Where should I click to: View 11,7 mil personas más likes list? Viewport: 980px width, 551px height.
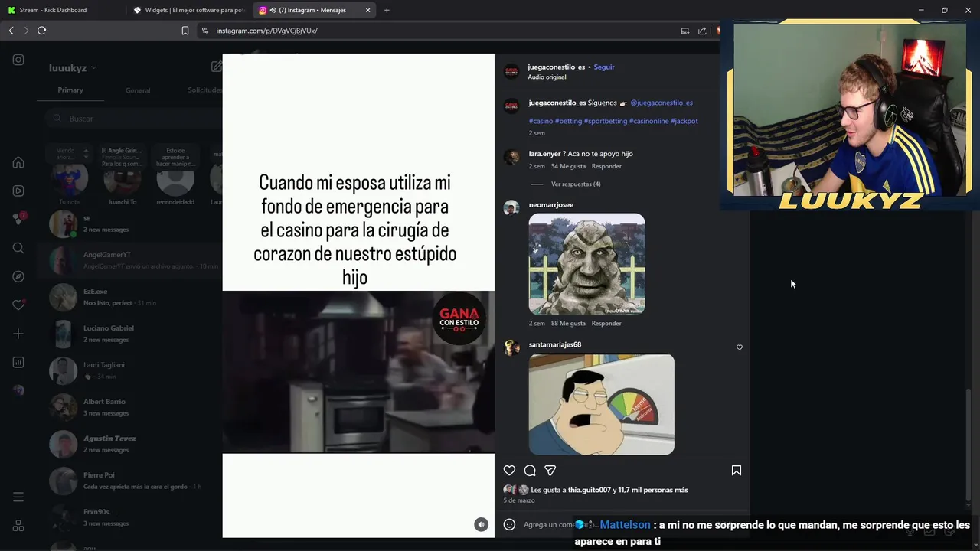tap(653, 490)
